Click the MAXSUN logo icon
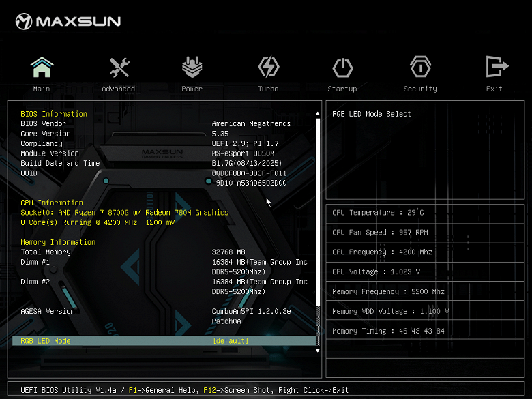The image size is (532, 399). pyautogui.click(x=25, y=21)
